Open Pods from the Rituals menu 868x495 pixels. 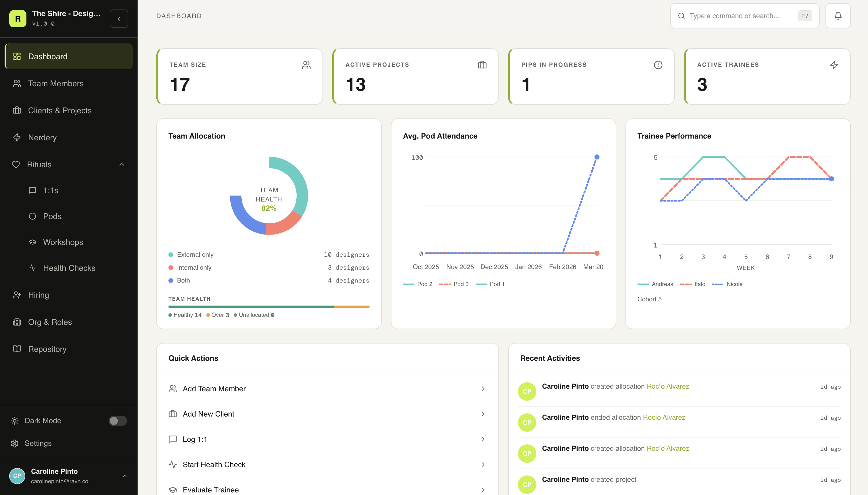pos(52,216)
